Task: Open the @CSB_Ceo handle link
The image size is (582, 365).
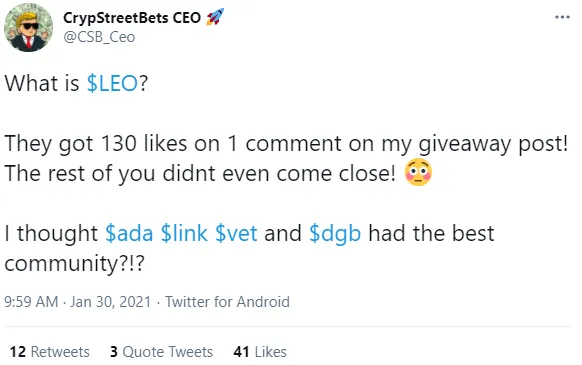Action: (x=99, y=37)
